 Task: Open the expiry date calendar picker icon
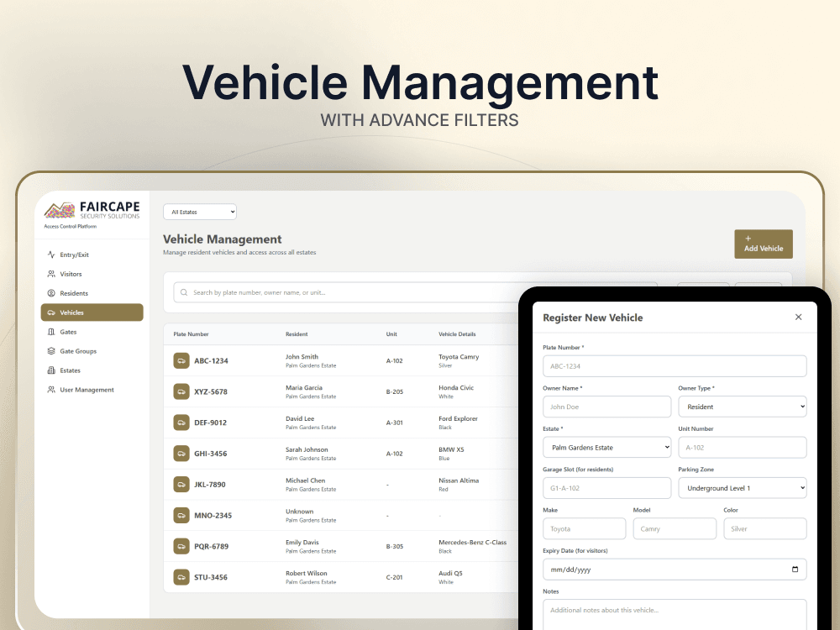coord(795,570)
